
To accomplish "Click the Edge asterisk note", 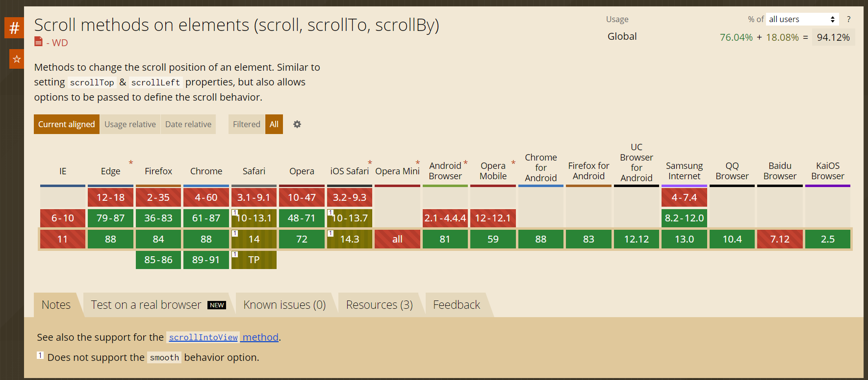I will tap(131, 163).
